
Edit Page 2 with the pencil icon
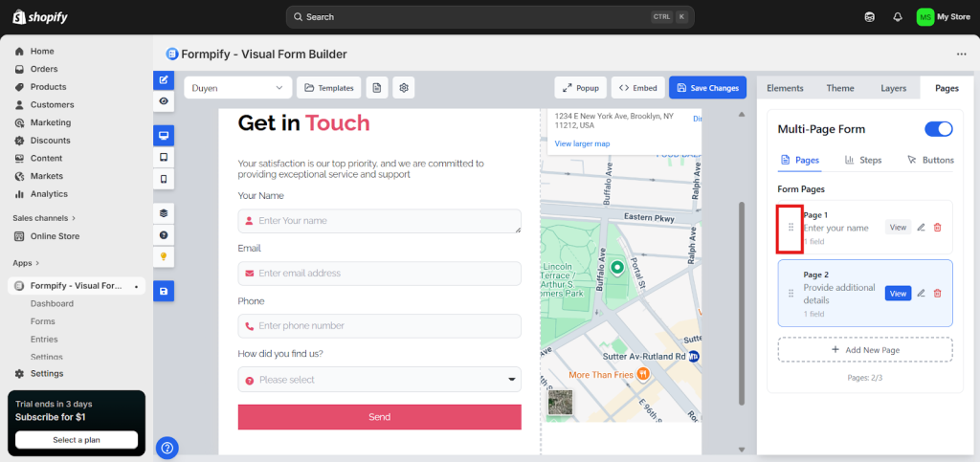coord(921,294)
